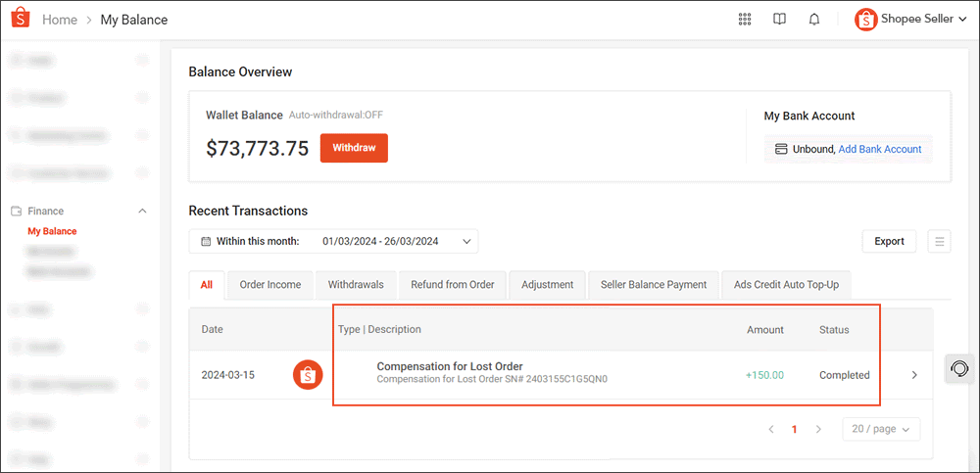The image size is (980, 473).
Task: Click the My Bank Account heading
Action: coord(809,116)
